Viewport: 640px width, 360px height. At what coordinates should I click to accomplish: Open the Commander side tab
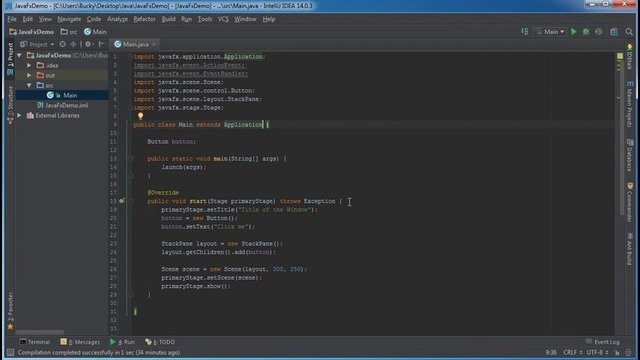point(630,202)
